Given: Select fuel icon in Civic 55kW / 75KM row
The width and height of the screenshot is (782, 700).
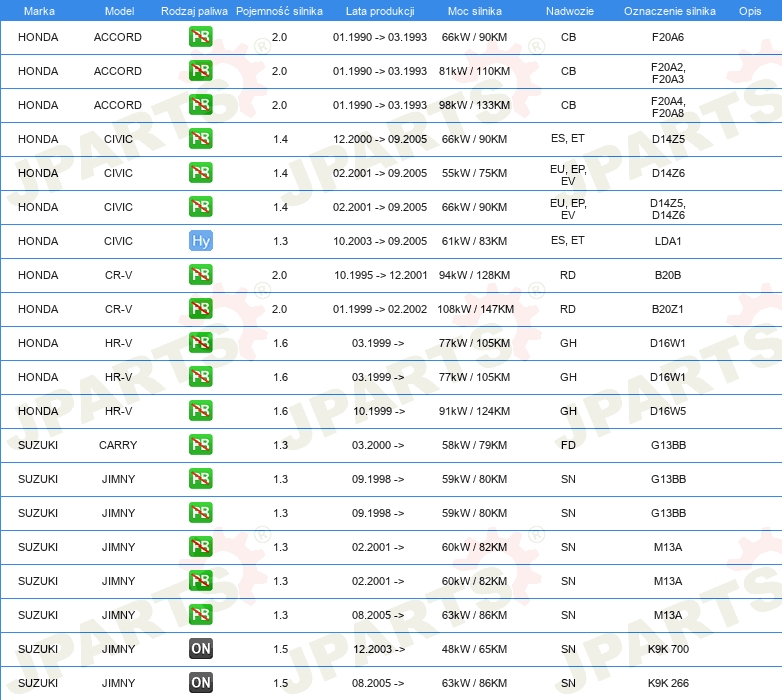Looking at the screenshot, I should pos(200,173).
